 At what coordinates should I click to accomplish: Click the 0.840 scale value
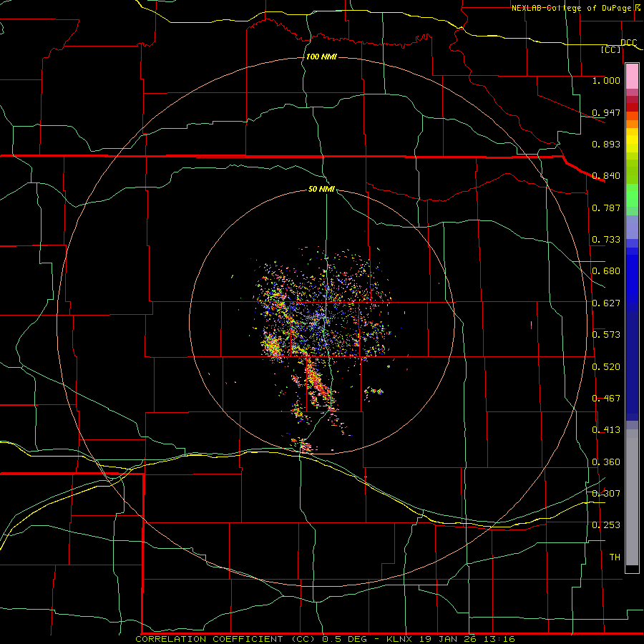click(606, 176)
